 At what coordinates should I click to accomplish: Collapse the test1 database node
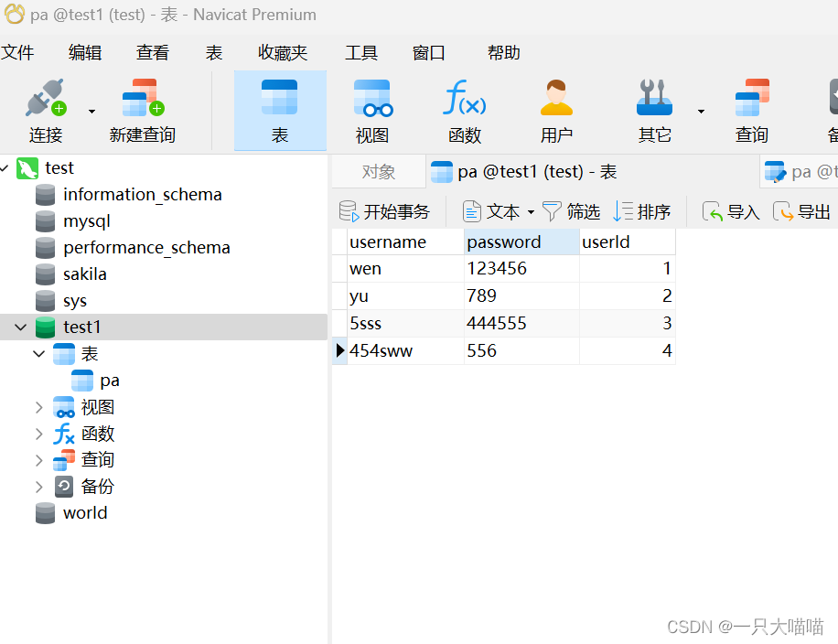click(20, 327)
